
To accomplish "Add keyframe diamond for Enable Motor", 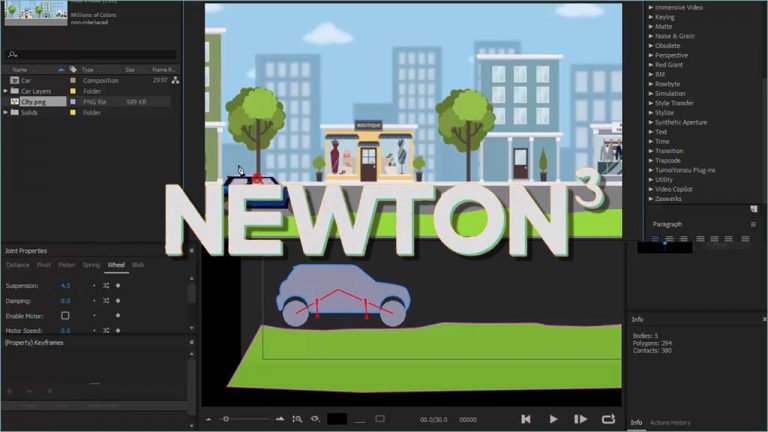I will [x=118, y=315].
